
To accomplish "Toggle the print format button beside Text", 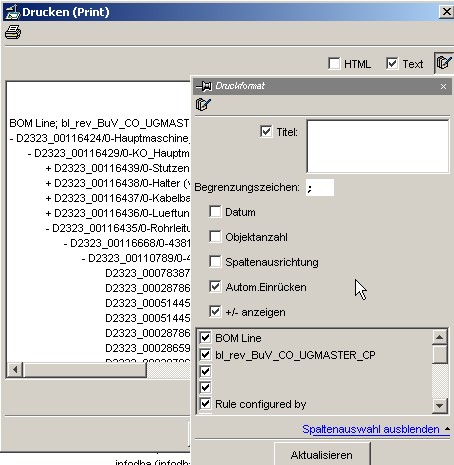I will tap(444, 63).
